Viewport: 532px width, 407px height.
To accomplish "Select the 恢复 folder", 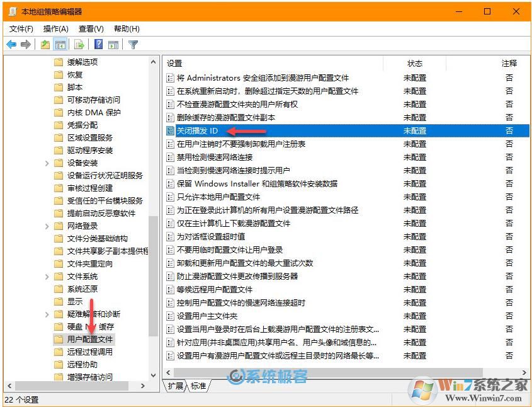I will (75, 75).
